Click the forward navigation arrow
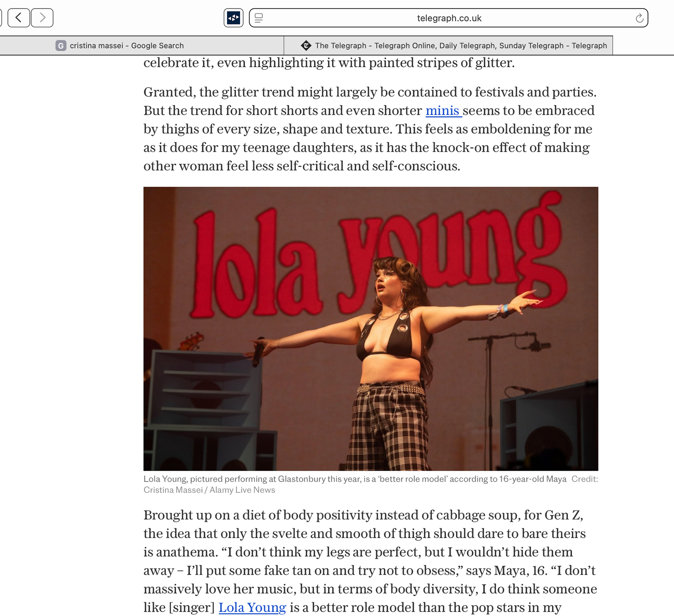 [42, 18]
